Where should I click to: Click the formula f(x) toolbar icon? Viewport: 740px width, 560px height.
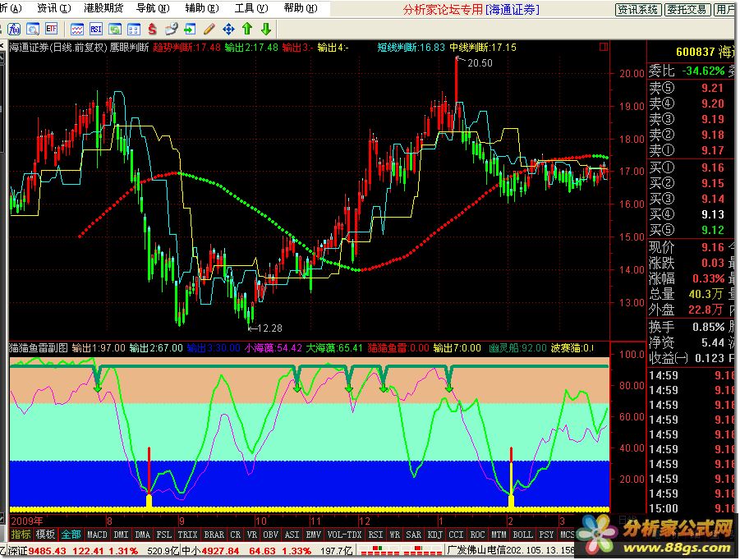click(14, 30)
